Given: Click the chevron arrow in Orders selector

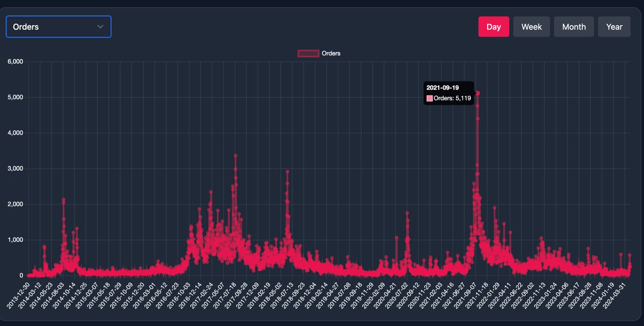Looking at the screenshot, I should tap(100, 27).
